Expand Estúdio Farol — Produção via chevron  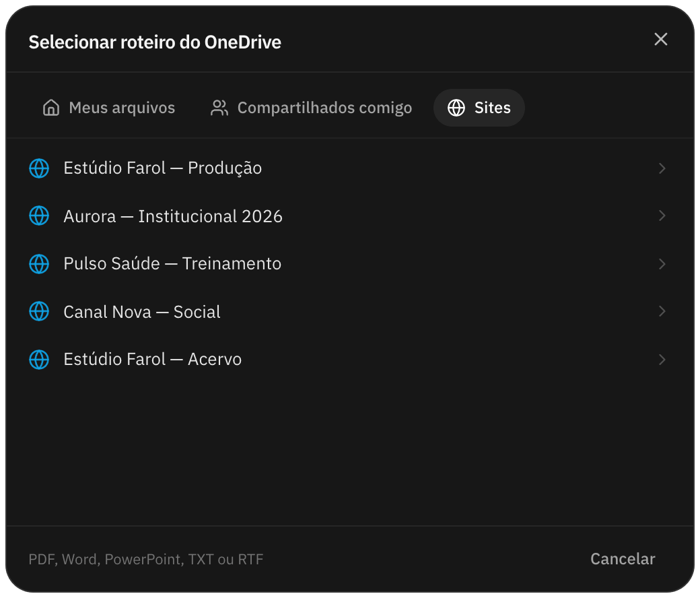(x=662, y=168)
